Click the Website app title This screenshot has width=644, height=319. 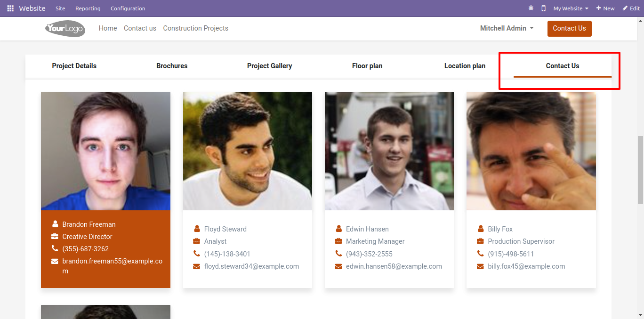tap(32, 8)
